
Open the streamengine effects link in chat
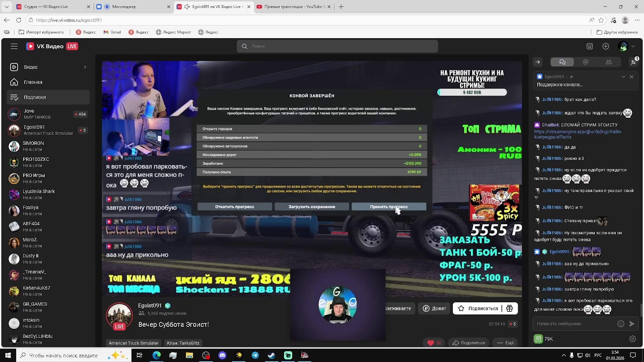pos(578,134)
